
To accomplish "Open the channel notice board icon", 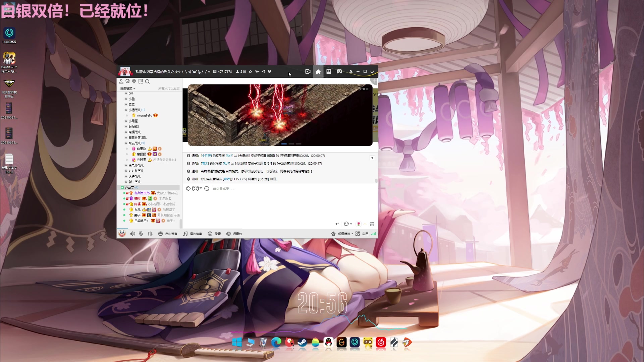I will (x=141, y=81).
